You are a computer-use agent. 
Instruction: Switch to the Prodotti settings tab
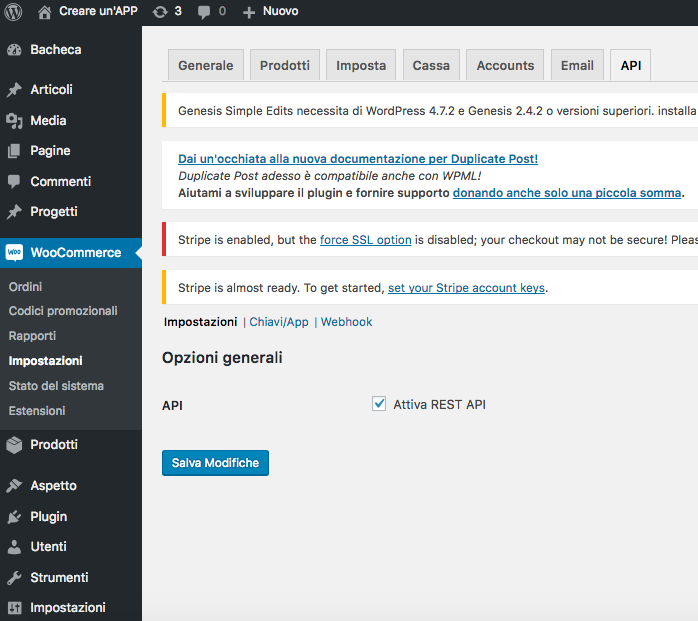tap(285, 65)
